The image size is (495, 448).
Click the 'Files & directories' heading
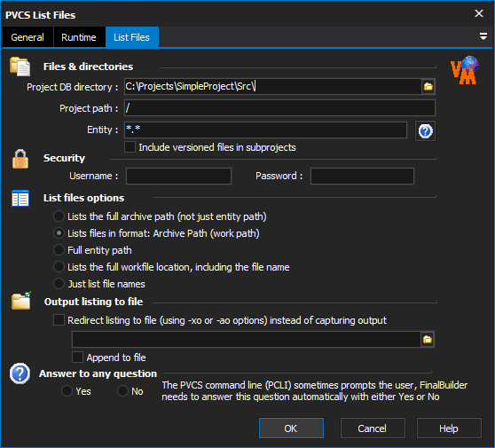tap(88, 67)
